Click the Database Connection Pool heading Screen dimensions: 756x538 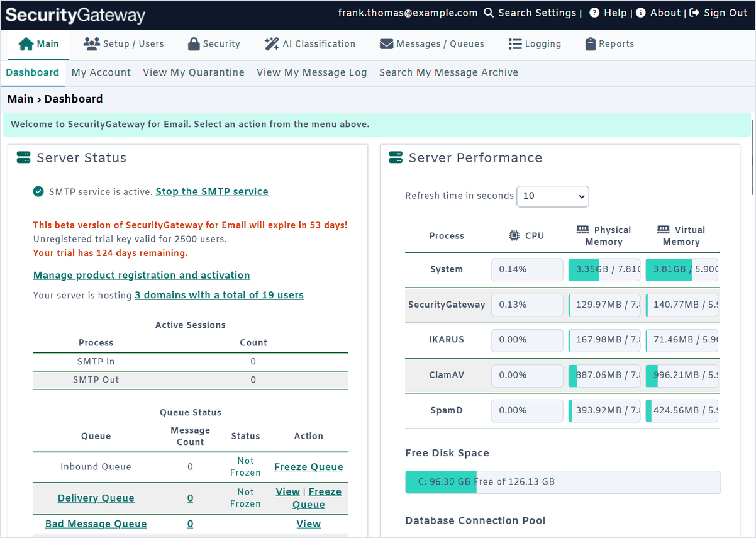475,521
